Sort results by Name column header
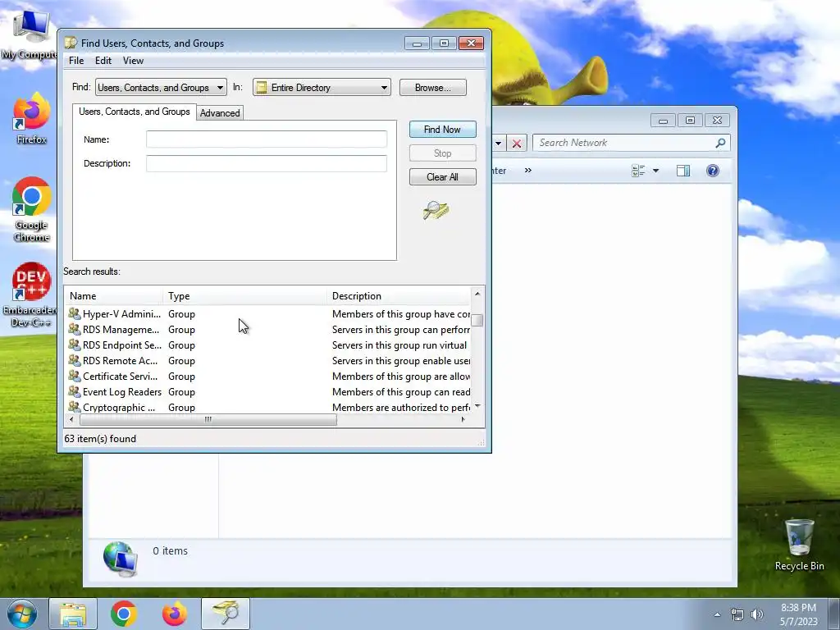 pyautogui.click(x=113, y=295)
